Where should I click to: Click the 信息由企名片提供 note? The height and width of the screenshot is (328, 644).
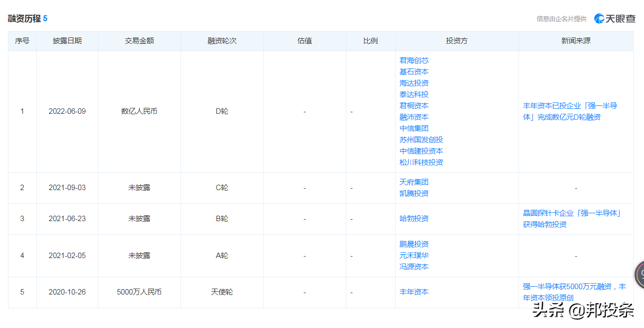click(561, 19)
